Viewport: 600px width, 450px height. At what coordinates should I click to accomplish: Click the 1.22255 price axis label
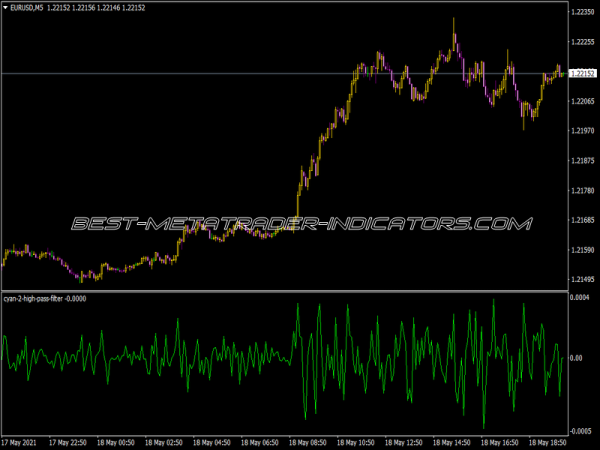point(582,42)
